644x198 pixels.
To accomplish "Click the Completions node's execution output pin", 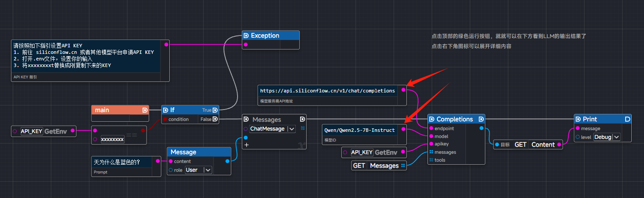I will [x=481, y=119].
